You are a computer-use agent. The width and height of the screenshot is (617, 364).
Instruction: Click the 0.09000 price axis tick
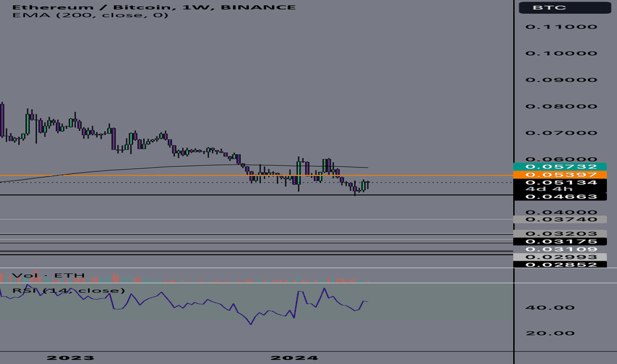561,80
